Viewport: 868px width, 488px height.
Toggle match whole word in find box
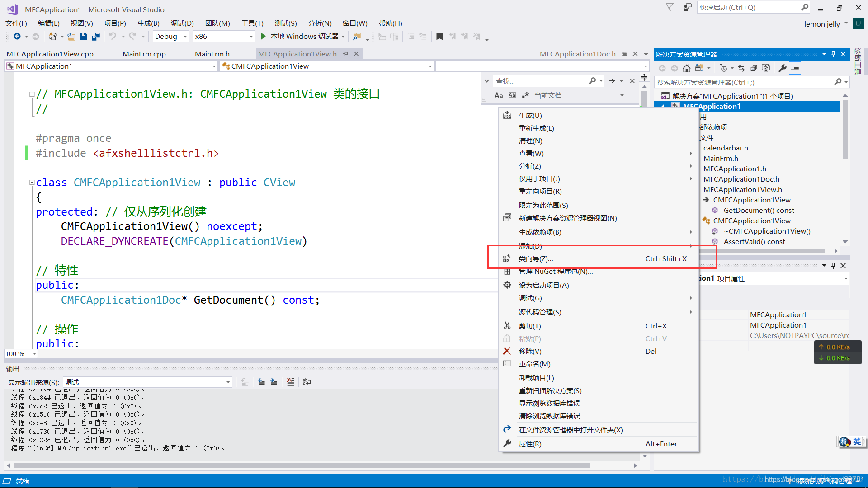point(512,95)
